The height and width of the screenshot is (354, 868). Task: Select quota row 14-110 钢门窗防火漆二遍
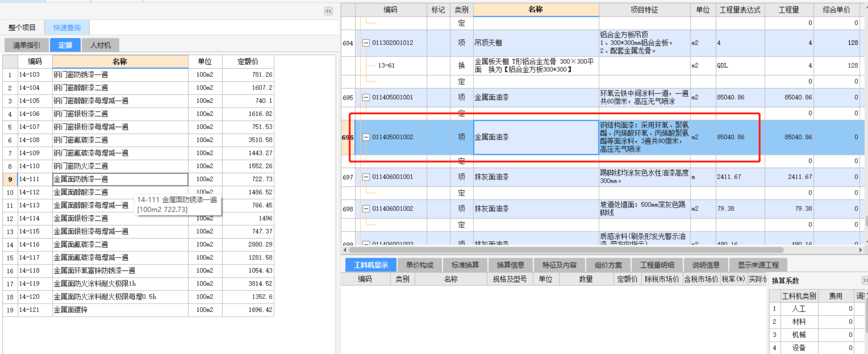(x=138, y=166)
